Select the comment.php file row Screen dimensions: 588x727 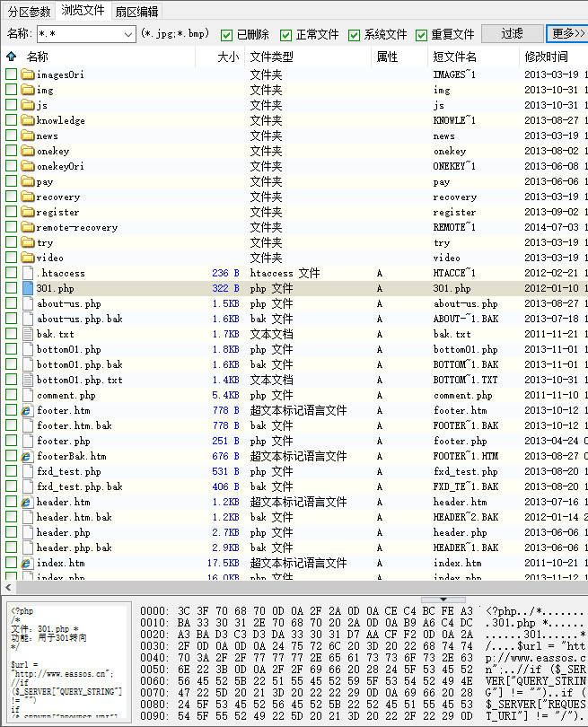[66, 395]
